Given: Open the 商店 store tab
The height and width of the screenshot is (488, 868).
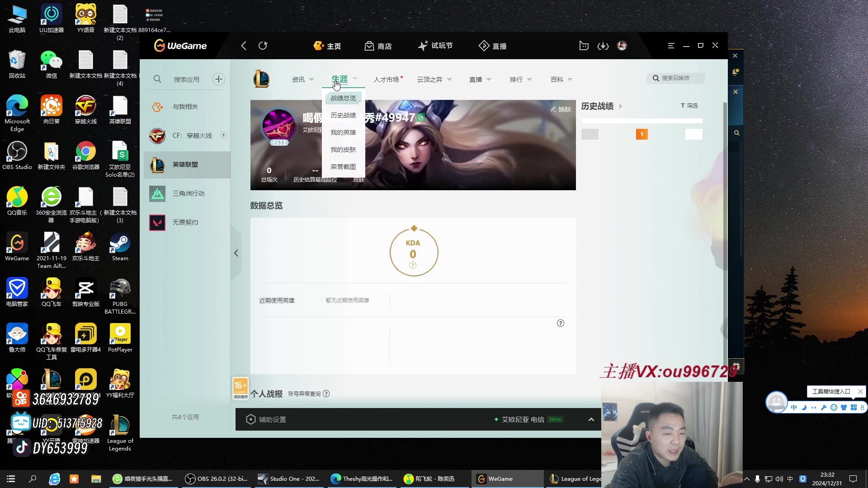Looking at the screenshot, I should 378,46.
